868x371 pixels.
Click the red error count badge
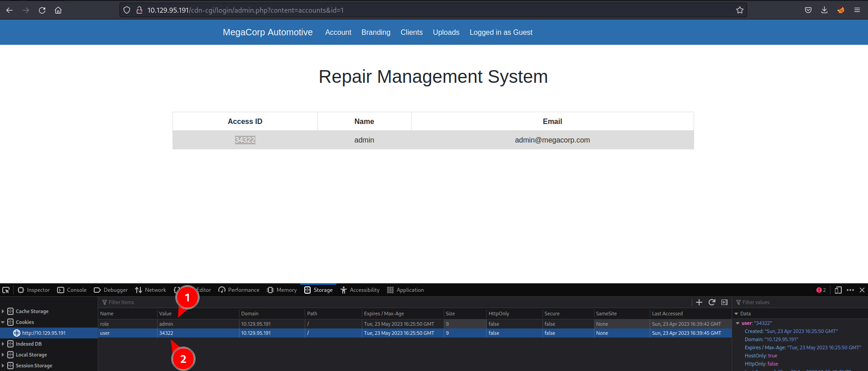point(821,290)
